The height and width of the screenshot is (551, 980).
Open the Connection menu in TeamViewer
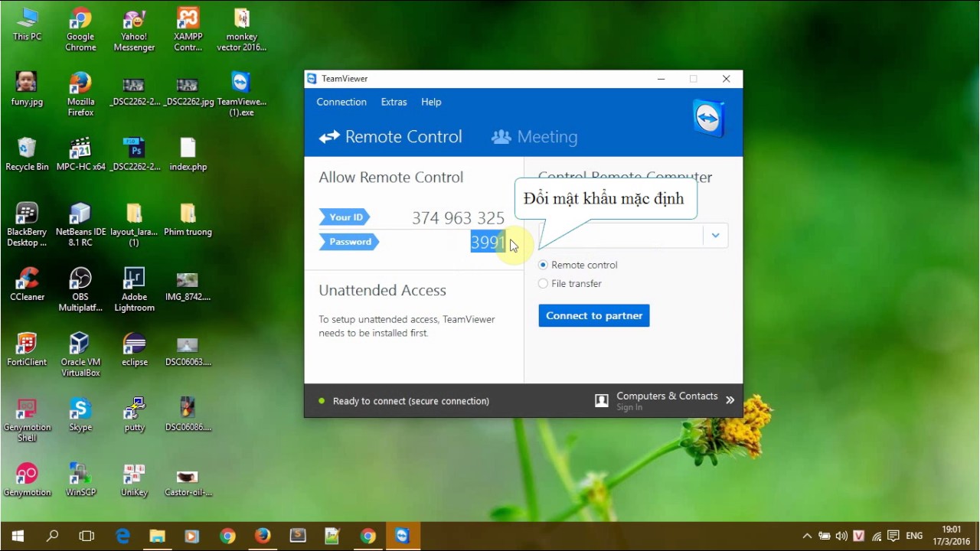(x=341, y=102)
